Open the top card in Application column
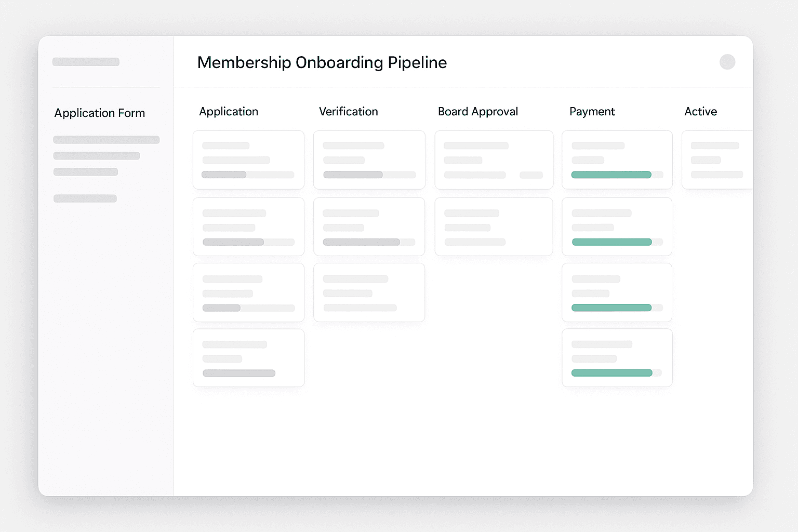This screenshot has height=532, width=798. (x=248, y=159)
